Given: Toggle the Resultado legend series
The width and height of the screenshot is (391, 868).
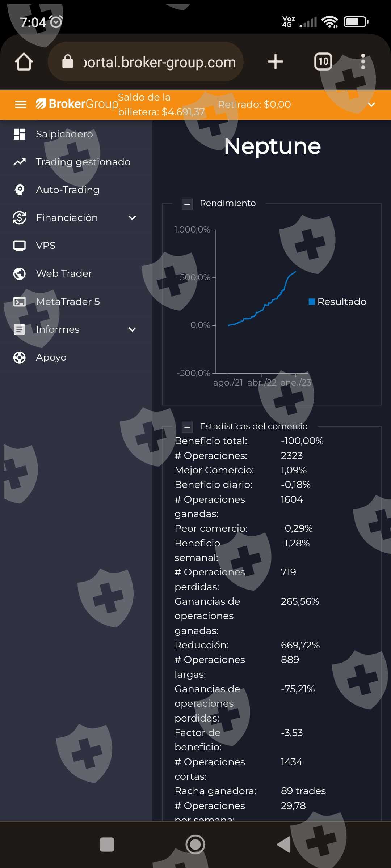Looking at the screenshot, I should [x=337, y=302].
